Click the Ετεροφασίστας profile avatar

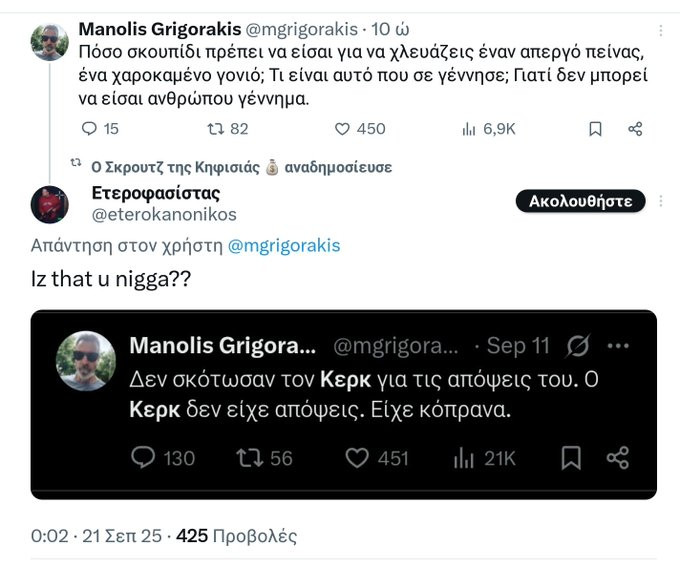click(50, 203)
